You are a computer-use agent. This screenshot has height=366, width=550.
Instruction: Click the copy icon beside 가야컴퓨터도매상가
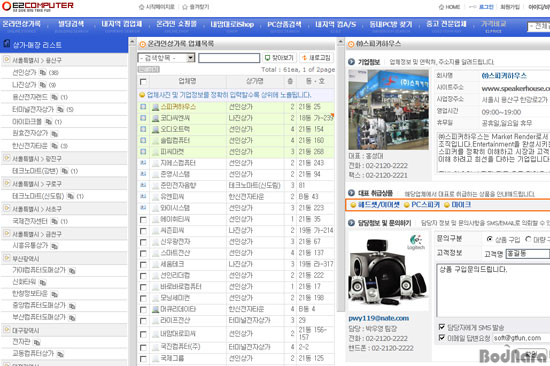coord(72,271)
